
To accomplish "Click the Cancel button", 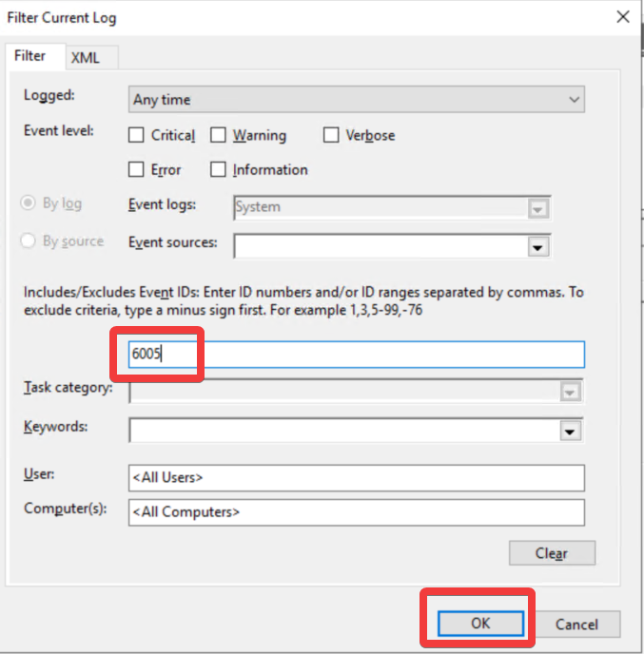I will click(576, 625).
